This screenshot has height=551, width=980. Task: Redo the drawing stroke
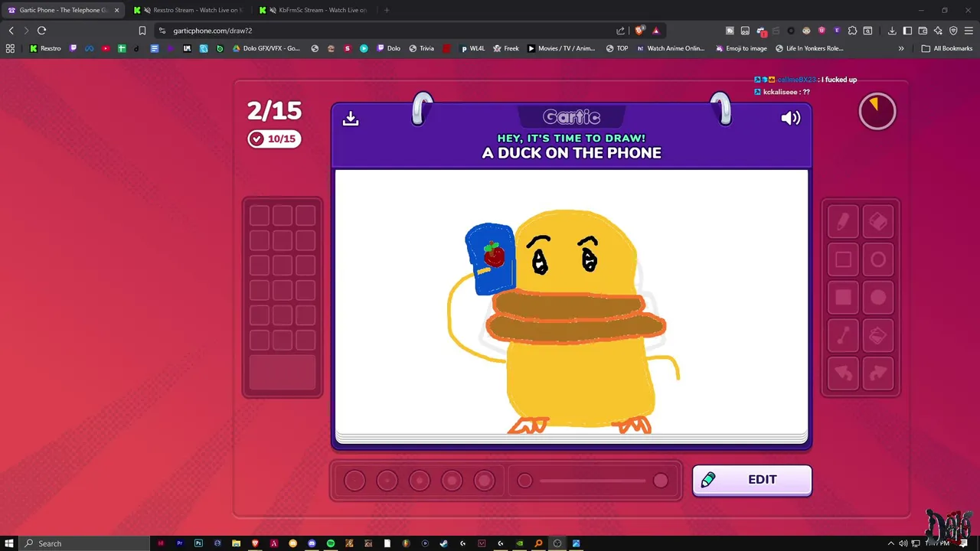tap(878, 373)
